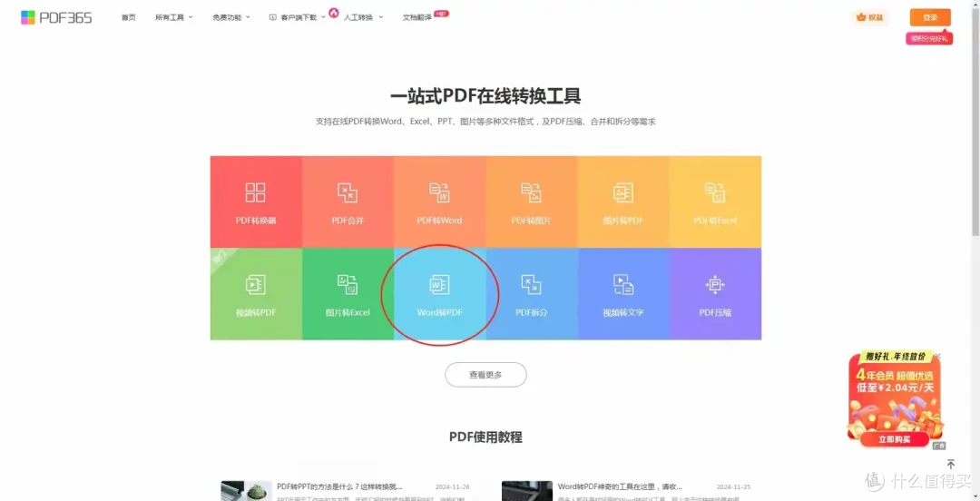This screenshot has width=980, height=501.
Task: Choose the 视频转文字 tile
Action: (x=623, y=294)
